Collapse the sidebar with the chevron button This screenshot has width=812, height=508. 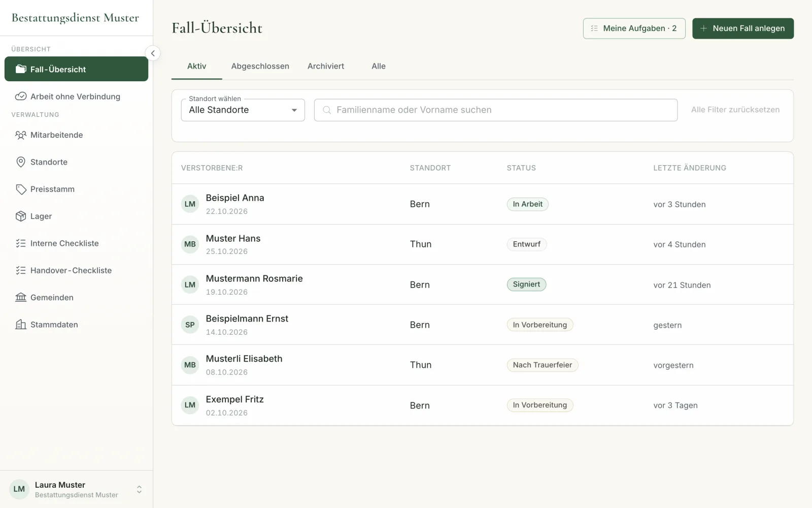pyautogui.click(x=153, y=53)
